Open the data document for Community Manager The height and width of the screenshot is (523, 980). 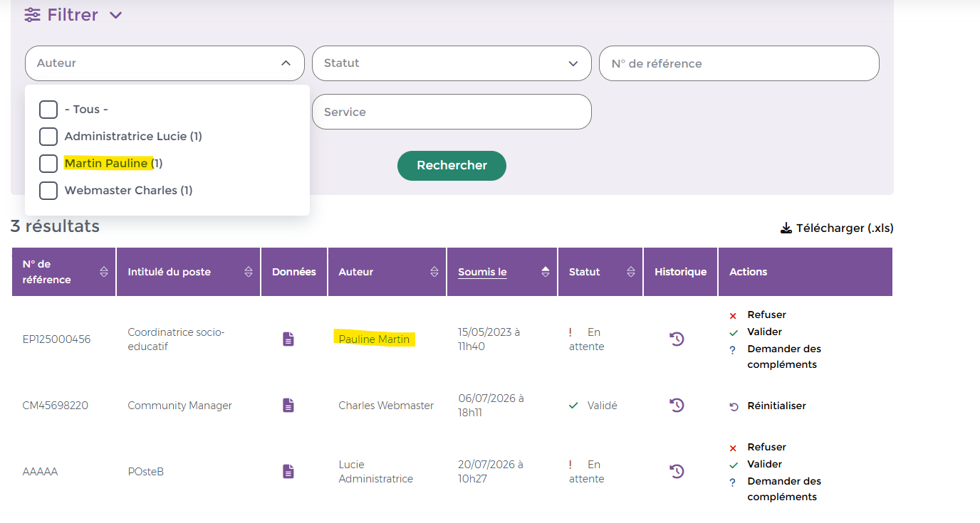[x=288, y=405]
